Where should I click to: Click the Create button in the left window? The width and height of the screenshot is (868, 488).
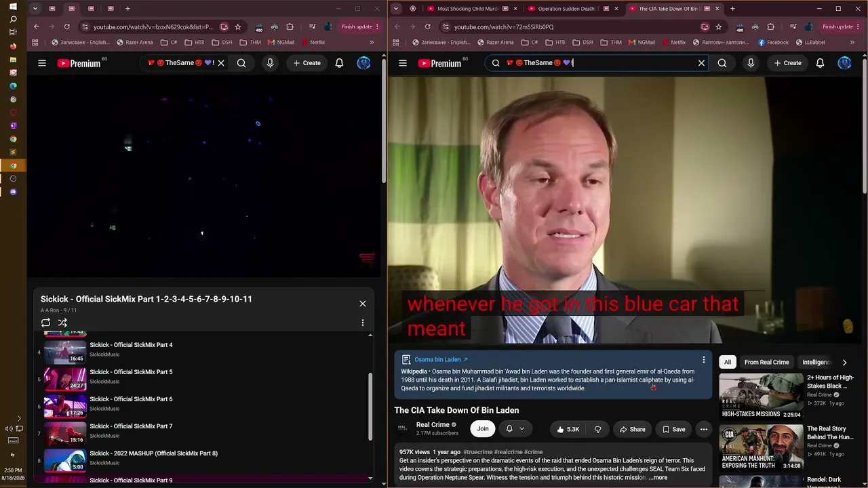pos(307,63)
